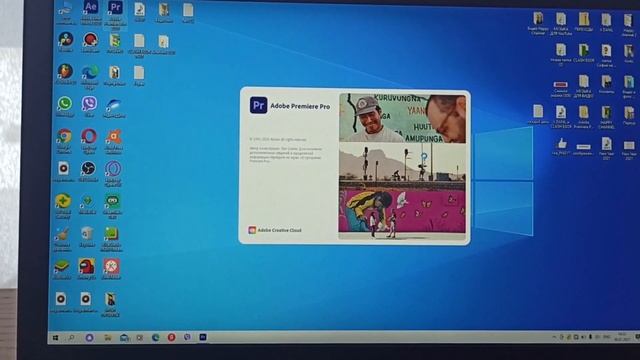Open Cortana from the taskbar
The height and width of the screenshot is (360, 640).
[x=89, y=338]
